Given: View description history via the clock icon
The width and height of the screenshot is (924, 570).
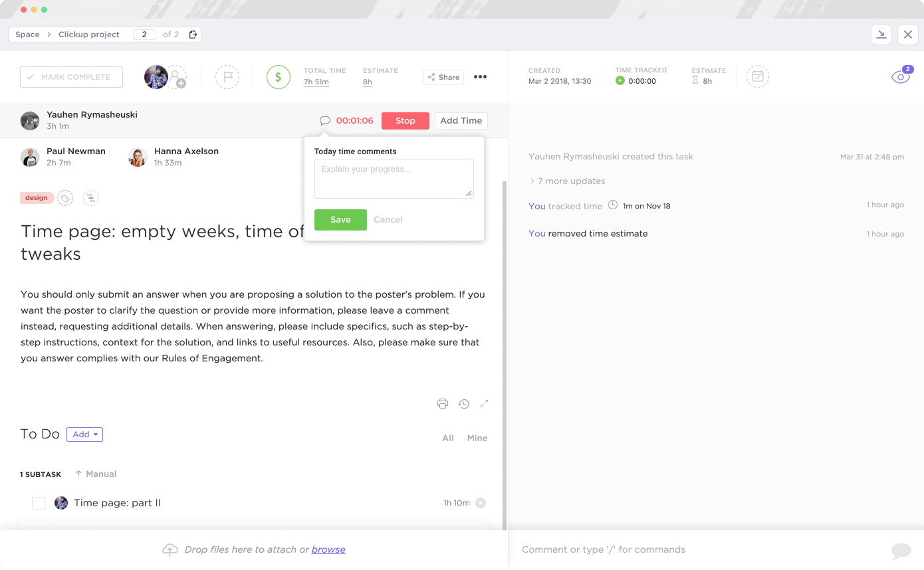Looking at the screenshot, I should coord(463,403).
